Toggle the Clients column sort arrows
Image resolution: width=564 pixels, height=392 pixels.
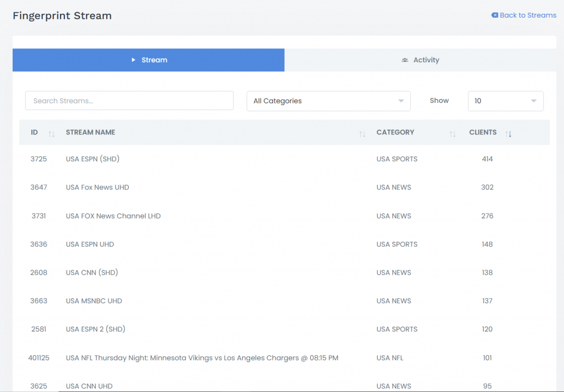pos(508,134)
